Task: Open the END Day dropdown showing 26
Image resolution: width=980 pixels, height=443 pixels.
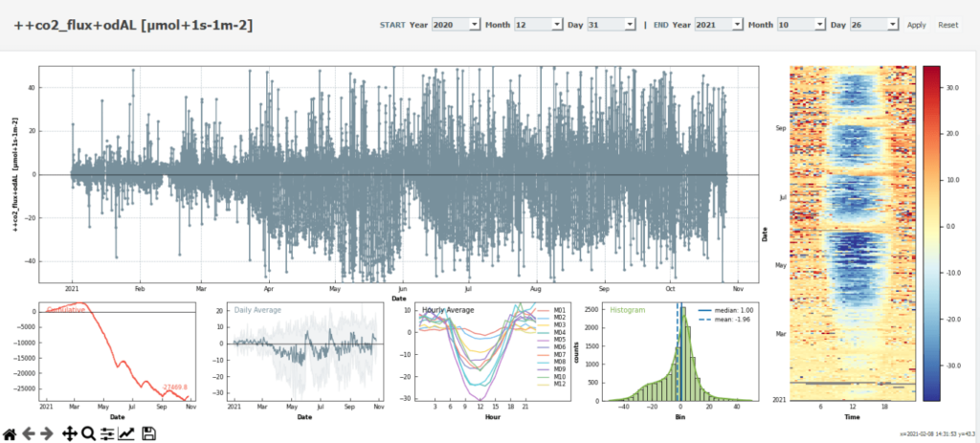Action: click(x=875, y=24)
